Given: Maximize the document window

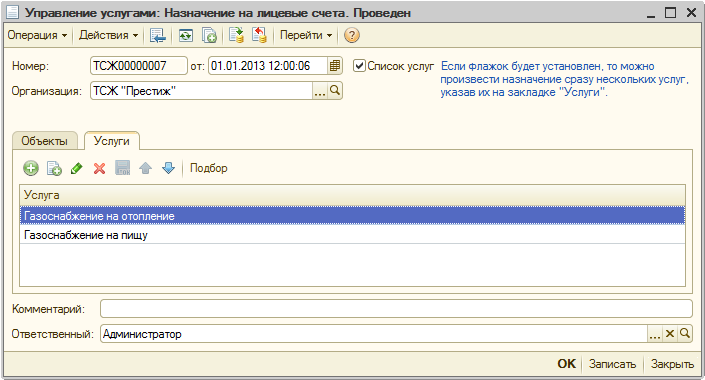Looking at the screenshot, I should point(670,13).
